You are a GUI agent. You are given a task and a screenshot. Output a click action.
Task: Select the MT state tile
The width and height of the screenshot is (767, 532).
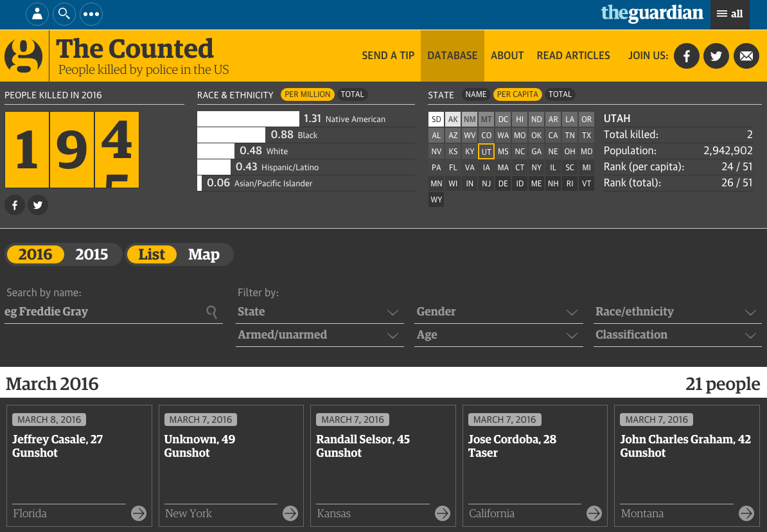pyautogui.click(x=486, y=120)
